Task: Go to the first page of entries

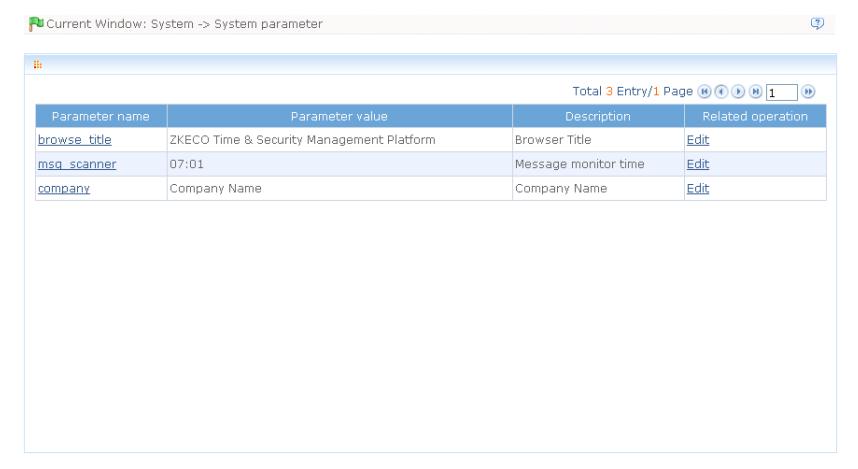Action: pyautogui.click(x=704, y=91)
